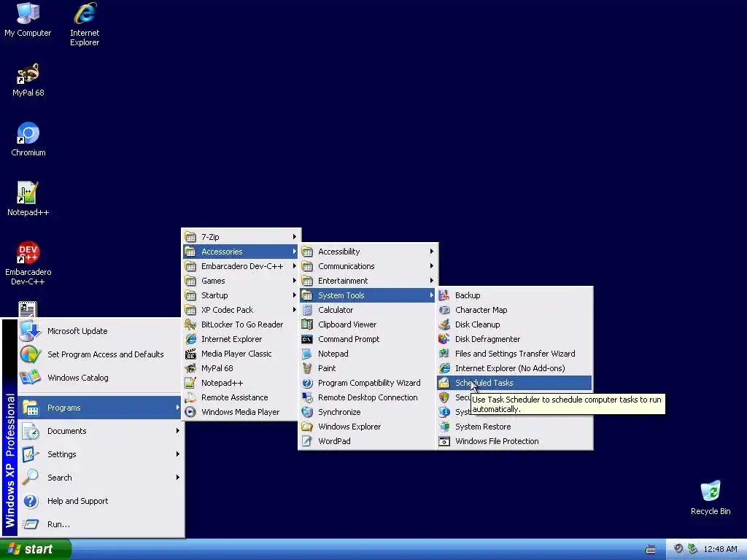The height and width of the screenshot is (560, 747).
Task: Click the Paint icon in Accessories
Action: click(307, 368)
